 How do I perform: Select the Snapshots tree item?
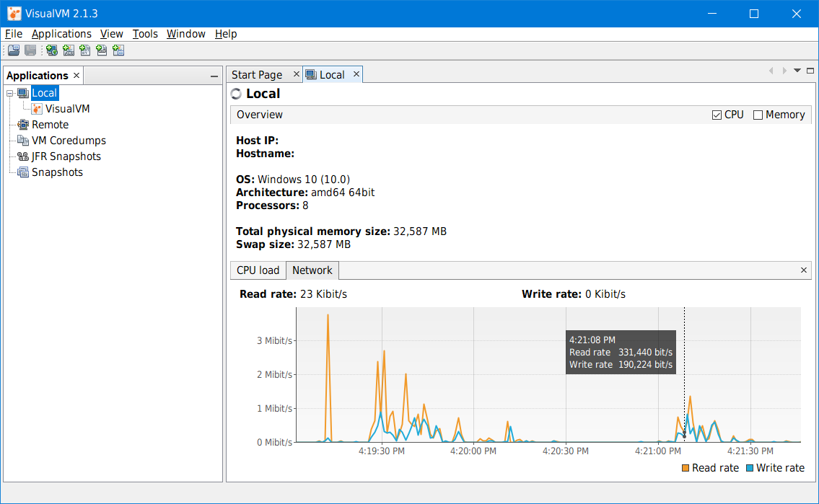[x=58, y=172]
